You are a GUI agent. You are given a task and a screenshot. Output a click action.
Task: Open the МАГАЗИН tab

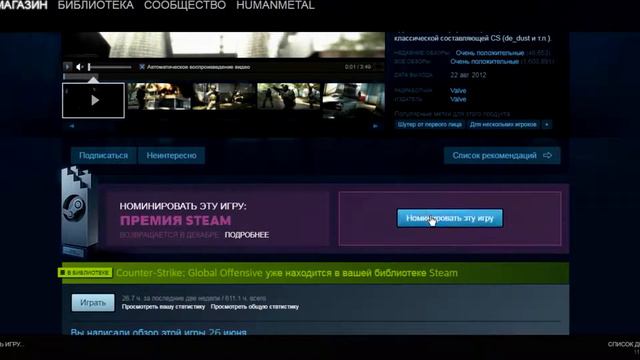[24, 5]
